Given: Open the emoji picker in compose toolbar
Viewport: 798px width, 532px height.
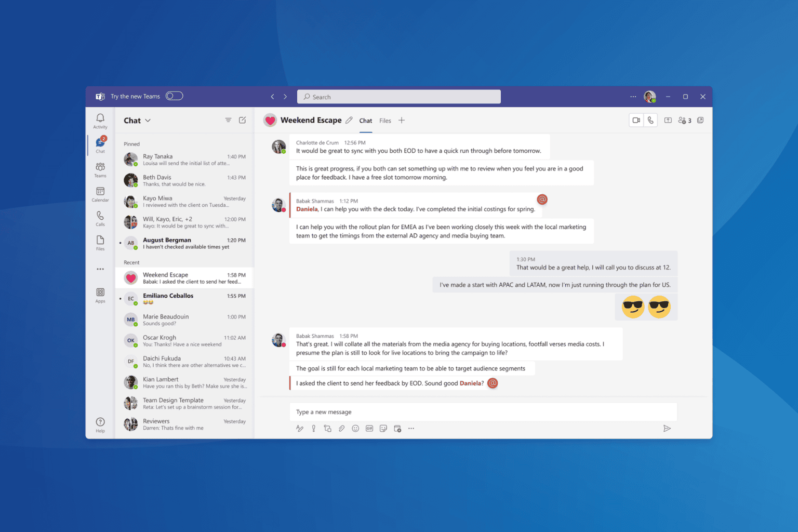Looking at the screenshot, I should (x=355, y=429).
